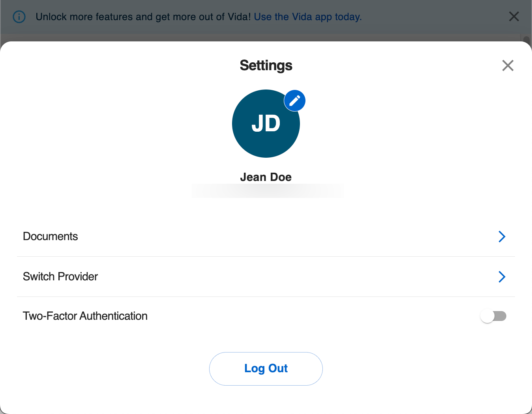Click the page scrollbar behind the dialog
The height and width of the screenshot is (414, 532).
526,39
